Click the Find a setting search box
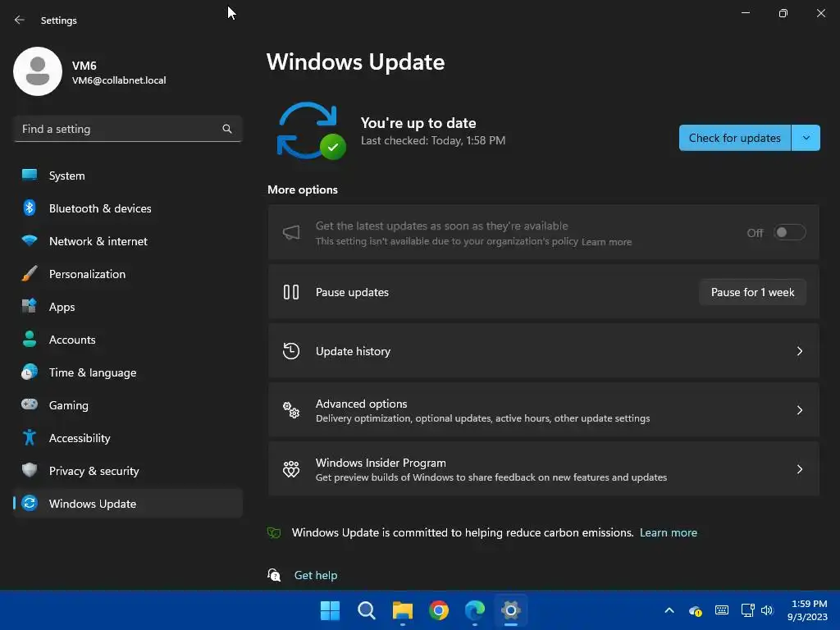The height and width of the screenshot is (630, 840). click(128, 129)
